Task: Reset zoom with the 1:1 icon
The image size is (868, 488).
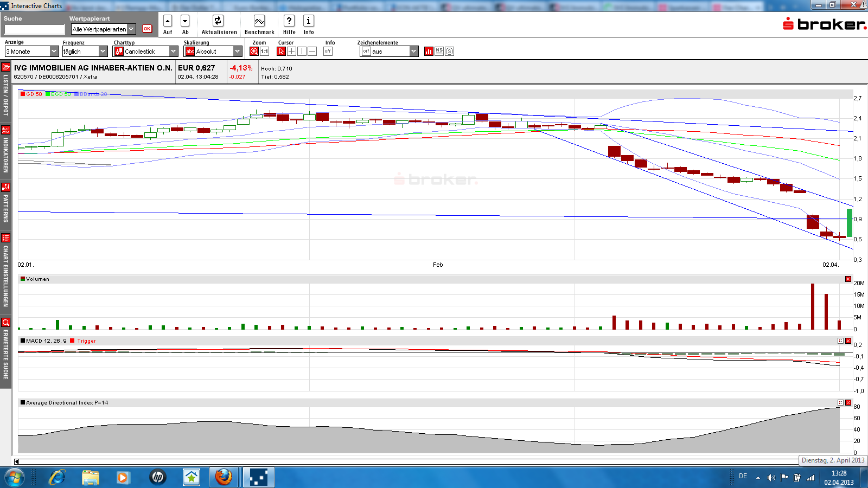Action: (265, 52)
